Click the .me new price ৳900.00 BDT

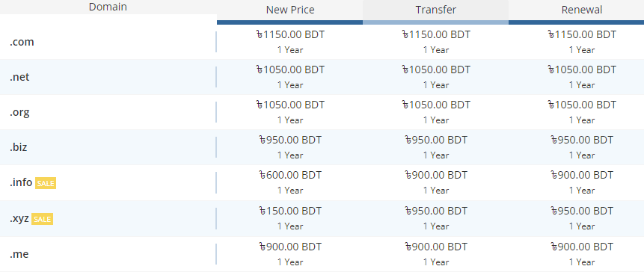click(290, 247)
